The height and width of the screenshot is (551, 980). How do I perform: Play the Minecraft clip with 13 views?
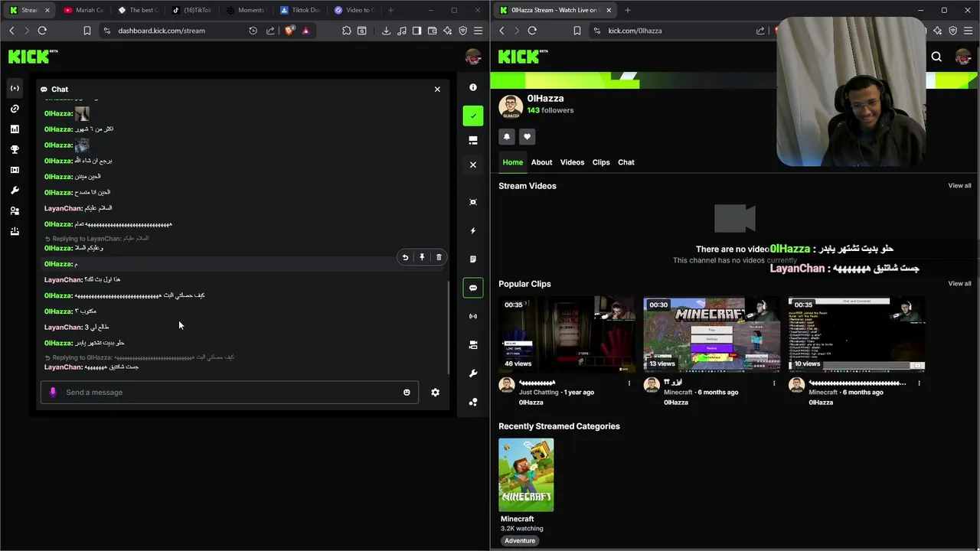(x=712, y=334)
